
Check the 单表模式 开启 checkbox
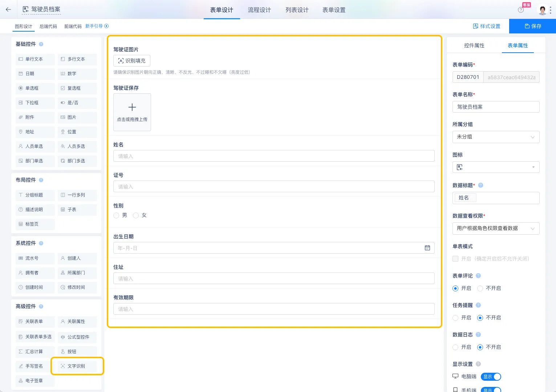pyautogui.click(x=455, y=259)
